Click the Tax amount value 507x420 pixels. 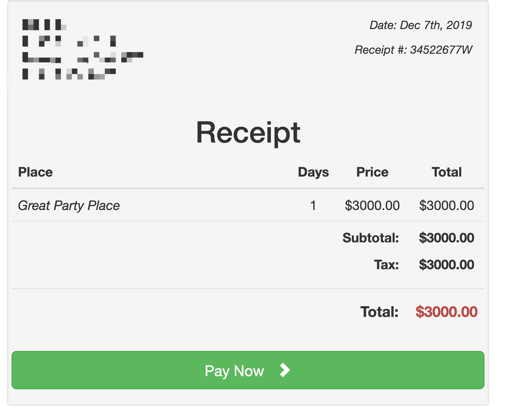[447, 265]
